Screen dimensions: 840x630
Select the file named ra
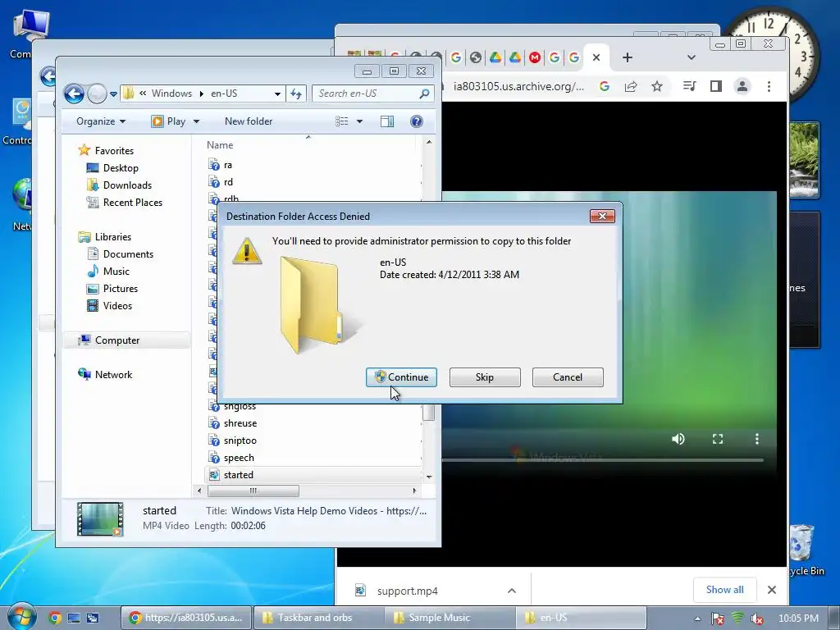228,165
